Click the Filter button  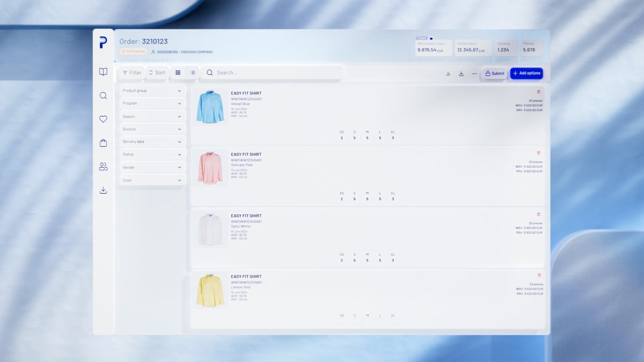click(132, 73)
